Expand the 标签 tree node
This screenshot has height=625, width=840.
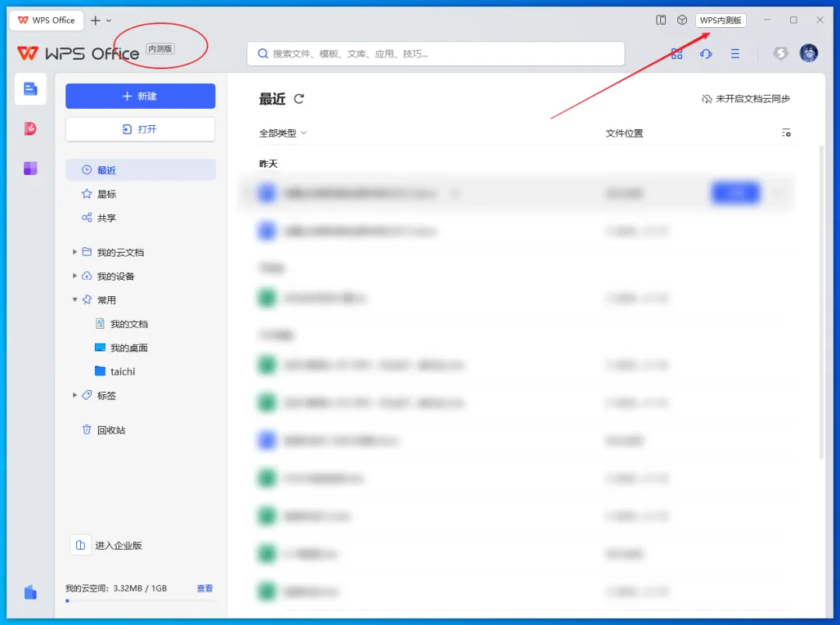75,395
